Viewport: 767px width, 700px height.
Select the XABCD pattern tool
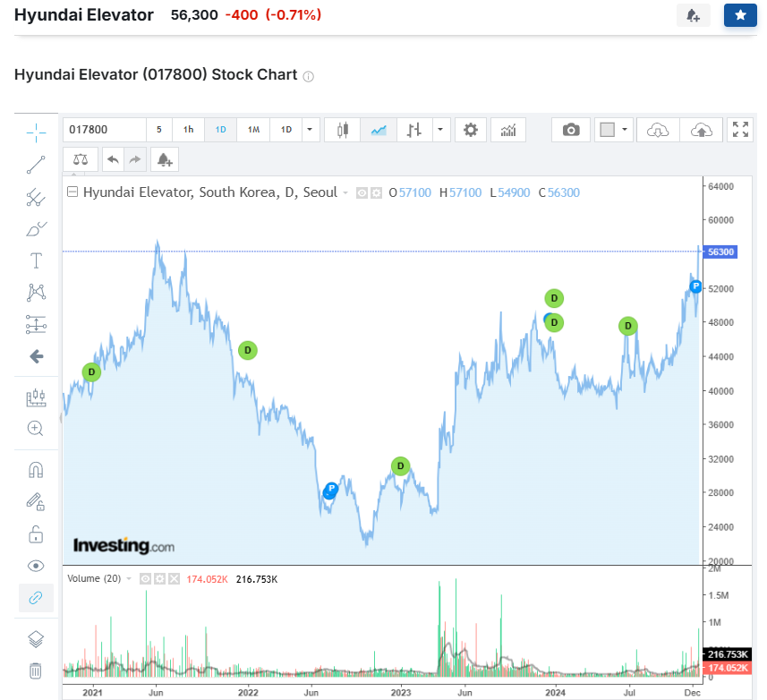click(x=36, y=293)
